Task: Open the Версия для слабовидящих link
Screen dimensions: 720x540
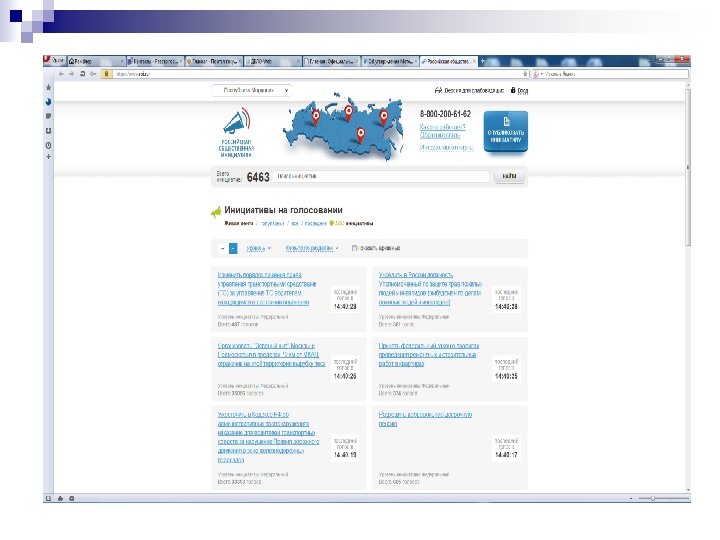Action: [x=474, y=90]
